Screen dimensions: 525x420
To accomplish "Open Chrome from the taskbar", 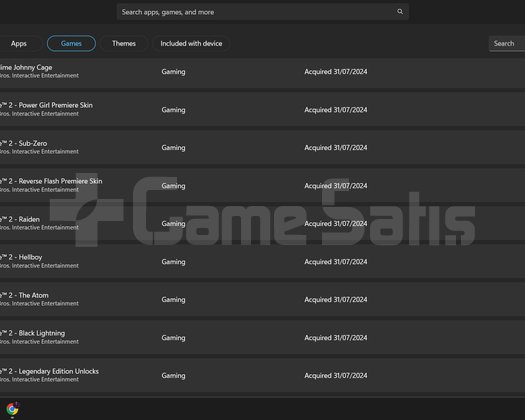I will pos(12,409).
